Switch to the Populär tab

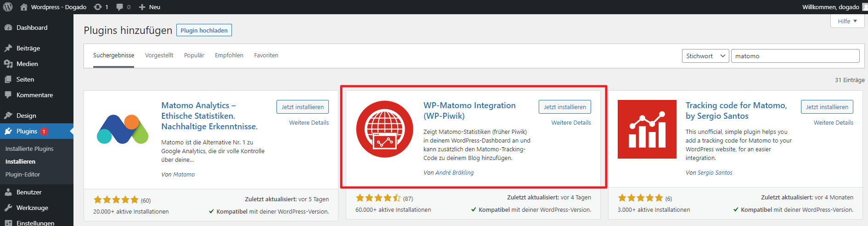194,55
